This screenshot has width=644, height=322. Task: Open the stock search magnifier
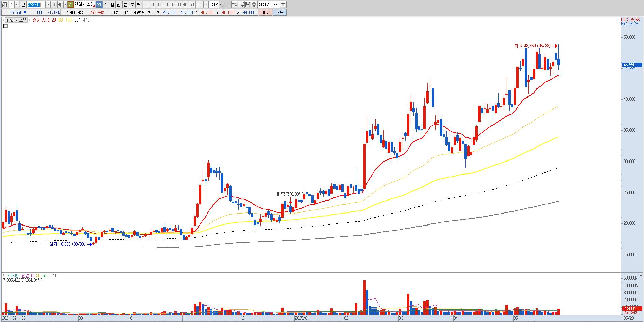pyautogui.click(x=54, y=4)
